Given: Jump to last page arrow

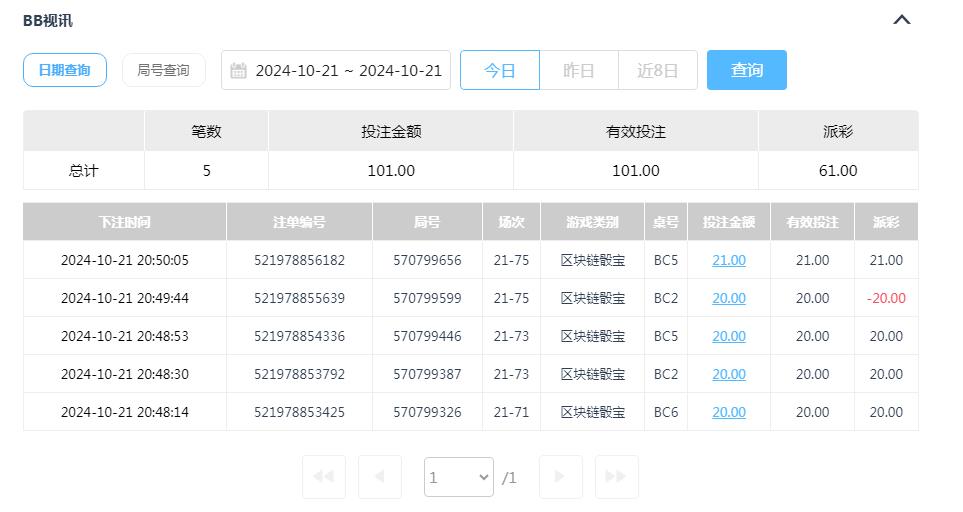Looking at the screenshot, I should pos(616,477).
